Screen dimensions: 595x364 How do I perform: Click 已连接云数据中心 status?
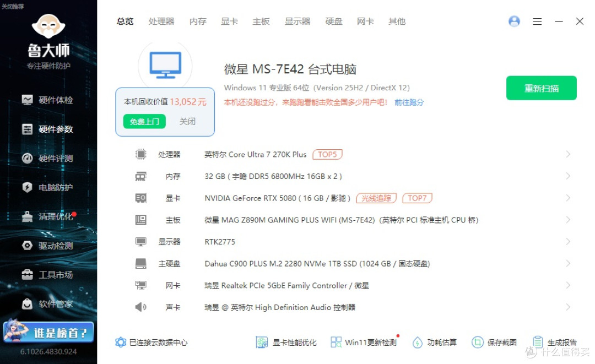151,343
